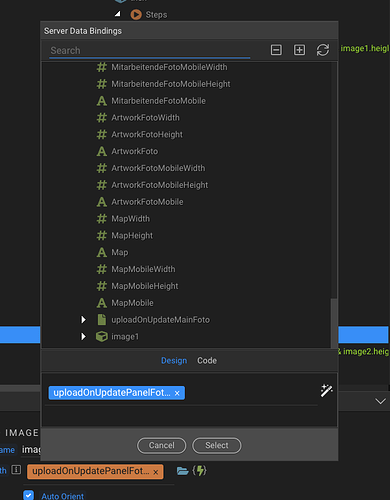390x500 pixels.
Task: Select the MapMobileWidth binding
Action: pos(143,269)
